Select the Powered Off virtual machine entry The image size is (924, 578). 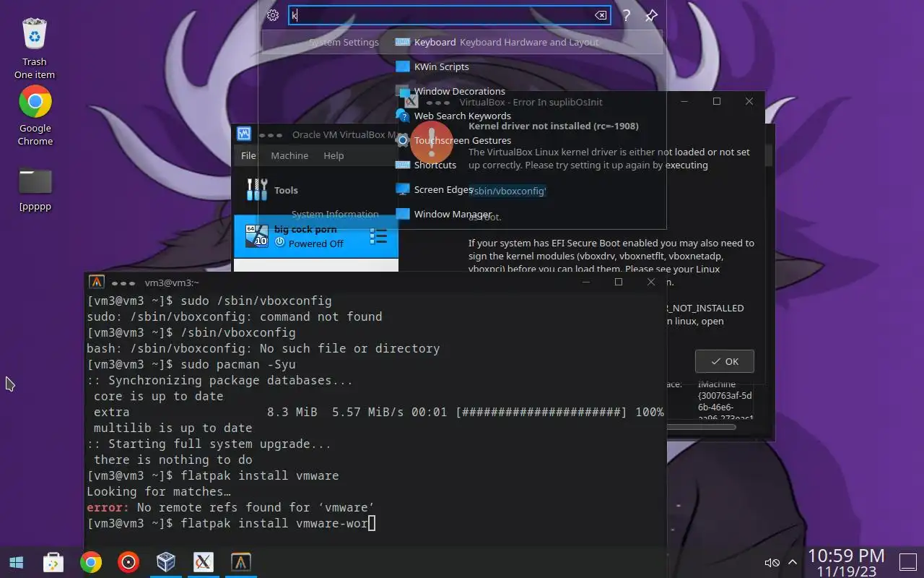(x=315, y=236)
